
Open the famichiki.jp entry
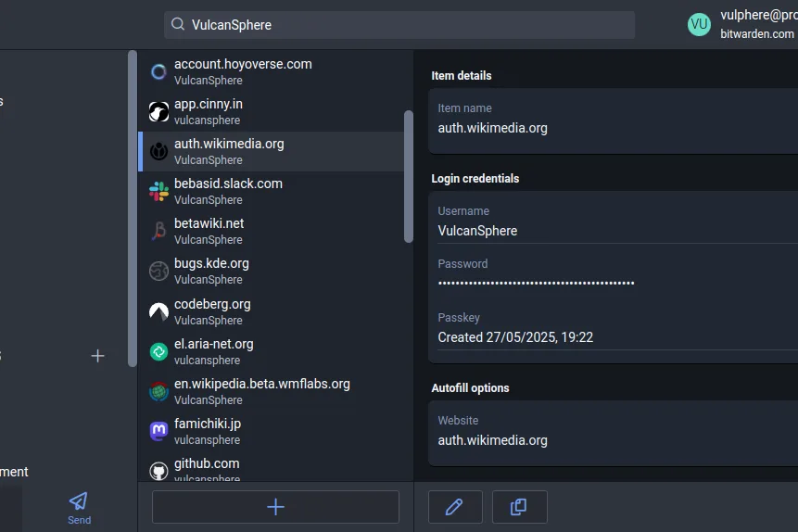(x=272, y=431)
